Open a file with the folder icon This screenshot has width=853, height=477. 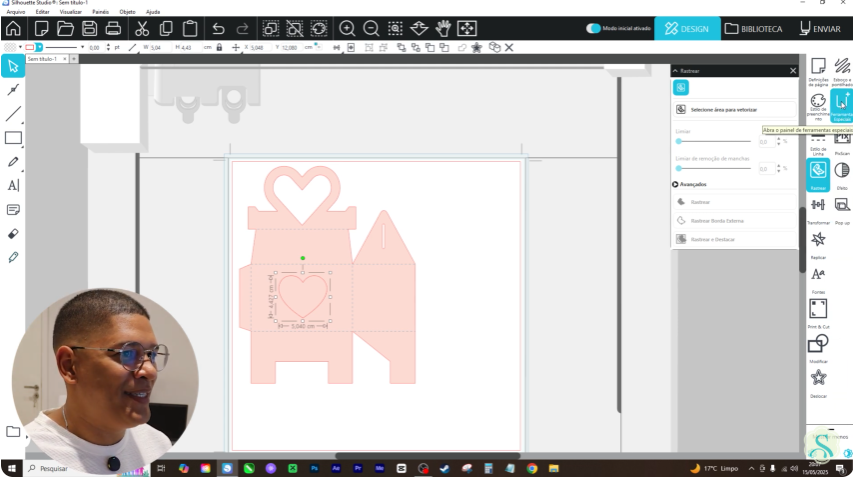click(65, 28)
